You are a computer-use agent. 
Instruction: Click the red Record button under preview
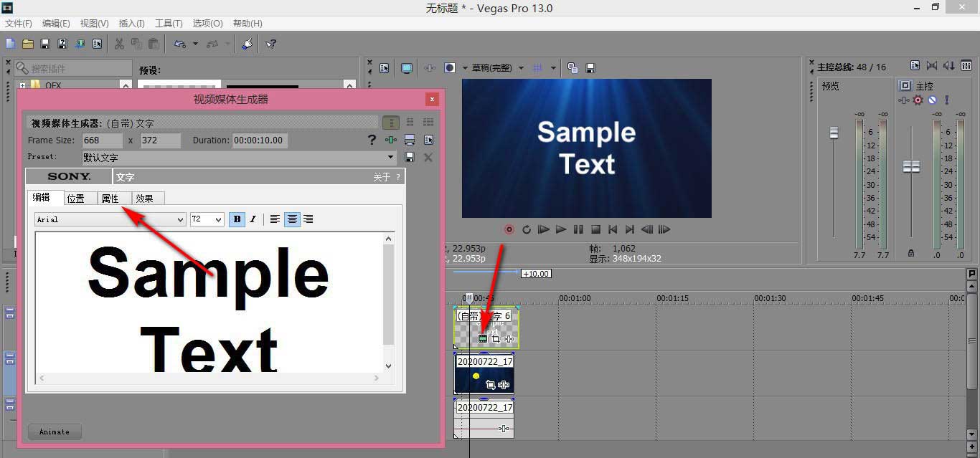[x=509, y=229]
